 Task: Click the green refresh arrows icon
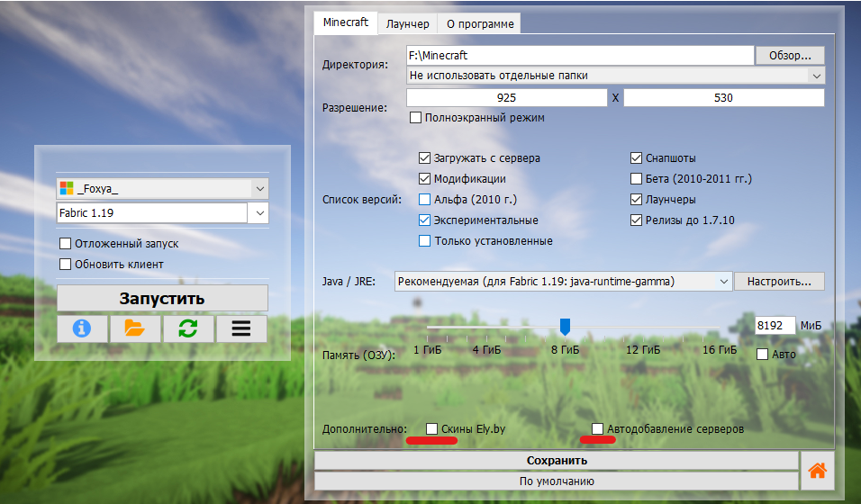click(x=187, y=328)
